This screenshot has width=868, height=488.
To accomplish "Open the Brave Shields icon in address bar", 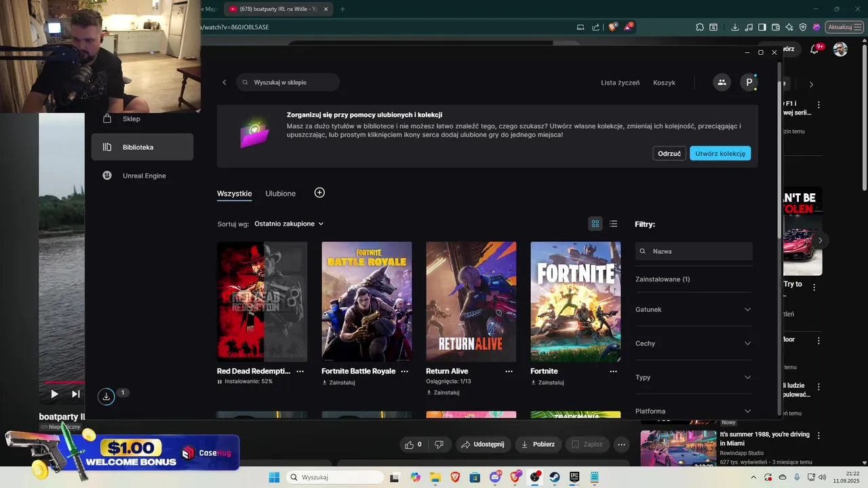I will (613, 27).
